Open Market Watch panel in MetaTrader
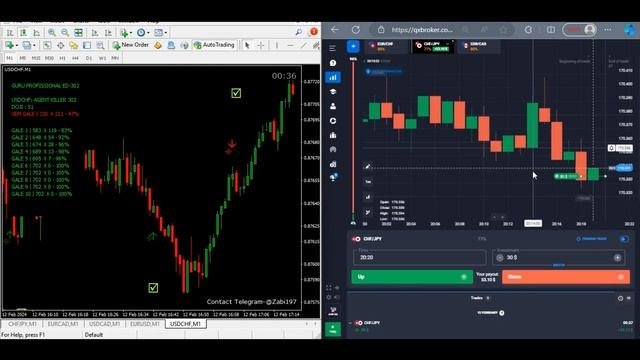 click(x=47, y=45)
